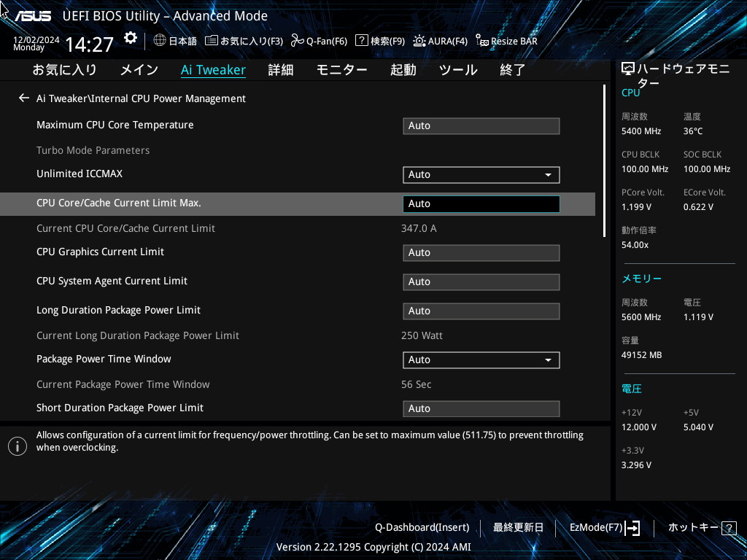Image resolution: width=747 pixels, height=560 pixels.
Task: Switch to the 終了 tab
Action: [513, 70]
